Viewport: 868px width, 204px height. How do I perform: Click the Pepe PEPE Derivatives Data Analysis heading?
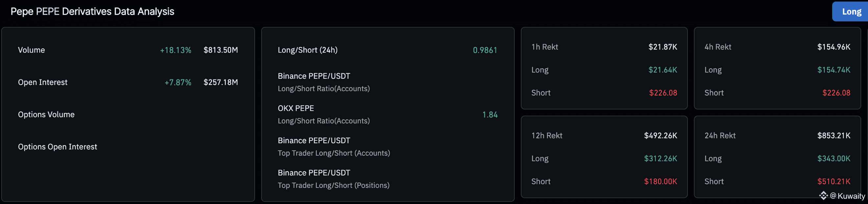(92, 11)
